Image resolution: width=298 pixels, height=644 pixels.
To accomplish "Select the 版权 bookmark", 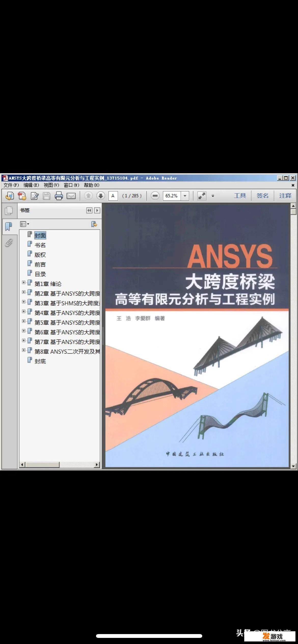I will [x=40, y=255].
